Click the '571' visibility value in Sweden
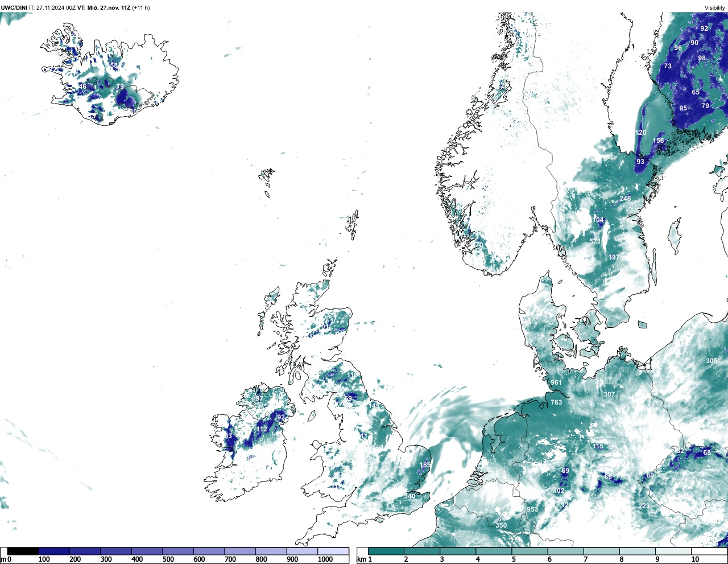 [x=595, y=241]
